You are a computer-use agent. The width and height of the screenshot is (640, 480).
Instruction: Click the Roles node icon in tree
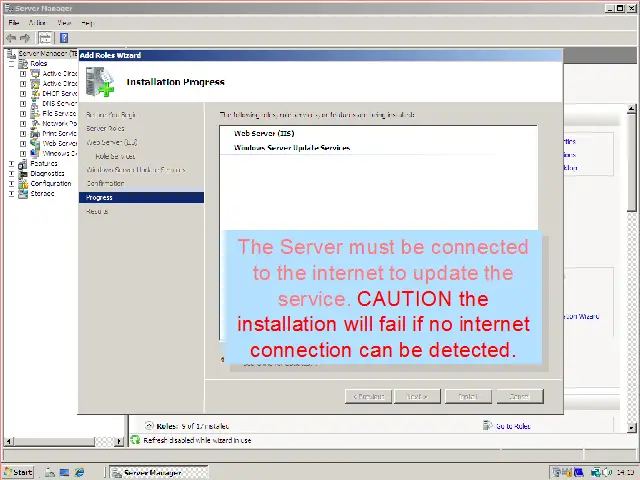point(23,64)
